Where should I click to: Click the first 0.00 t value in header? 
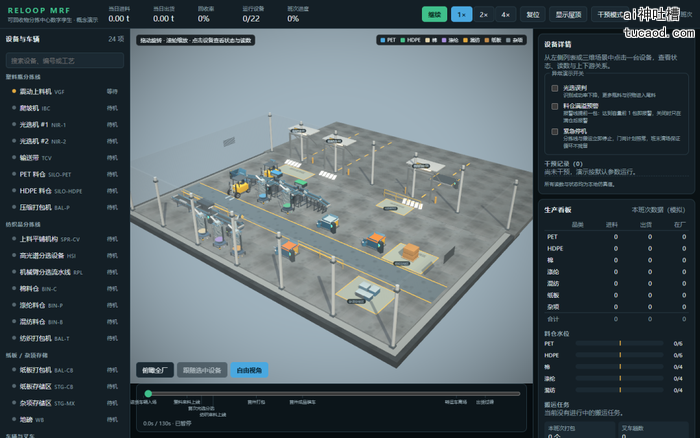coord(119,19)
